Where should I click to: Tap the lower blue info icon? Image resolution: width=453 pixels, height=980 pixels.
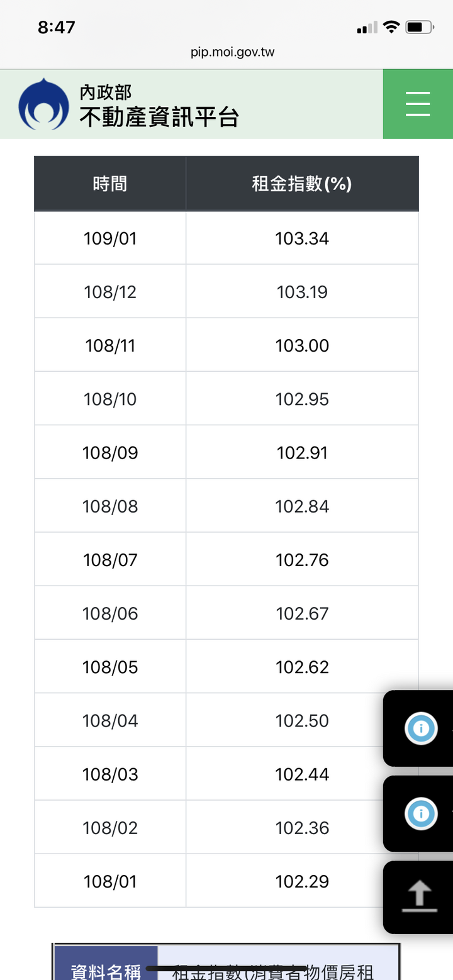click(x=421, y=813)
